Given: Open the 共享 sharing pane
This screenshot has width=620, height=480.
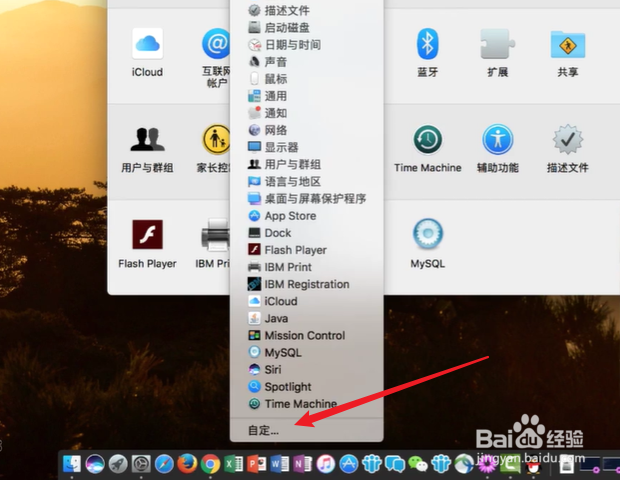Looking at the screenshot, I should (x=568, y=45).
